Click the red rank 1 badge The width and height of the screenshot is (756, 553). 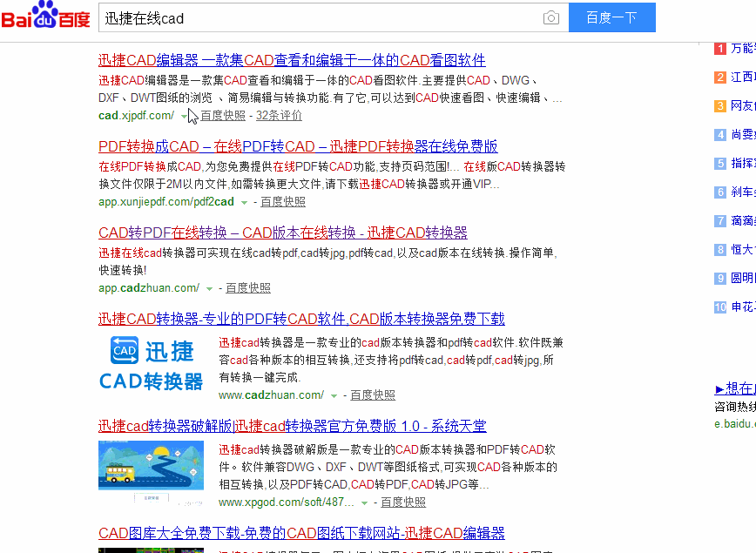[x=720, y=49]
